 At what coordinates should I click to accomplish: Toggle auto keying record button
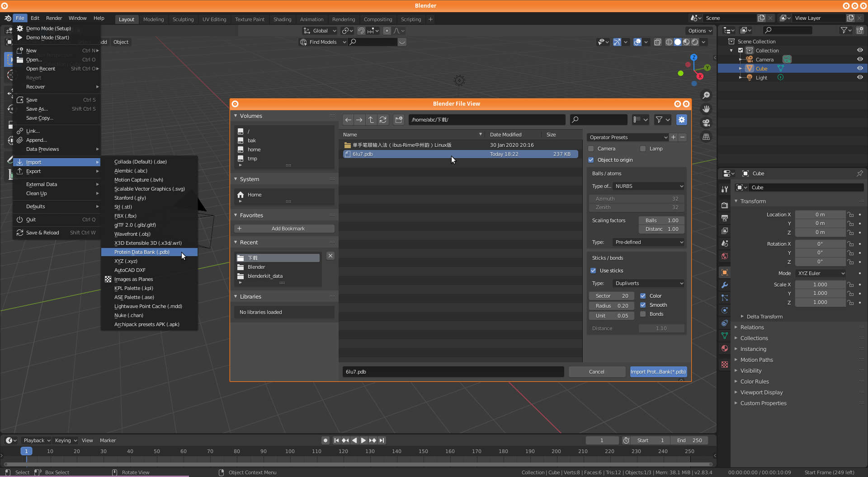click(x=325, y=440)
